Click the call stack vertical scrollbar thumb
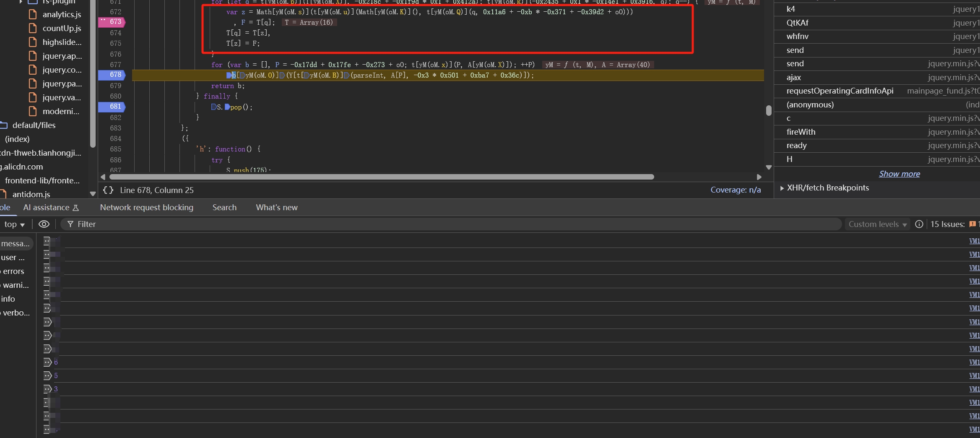This screenshot has height=438, width=980. pyautogui.click(x=769, y=110)
